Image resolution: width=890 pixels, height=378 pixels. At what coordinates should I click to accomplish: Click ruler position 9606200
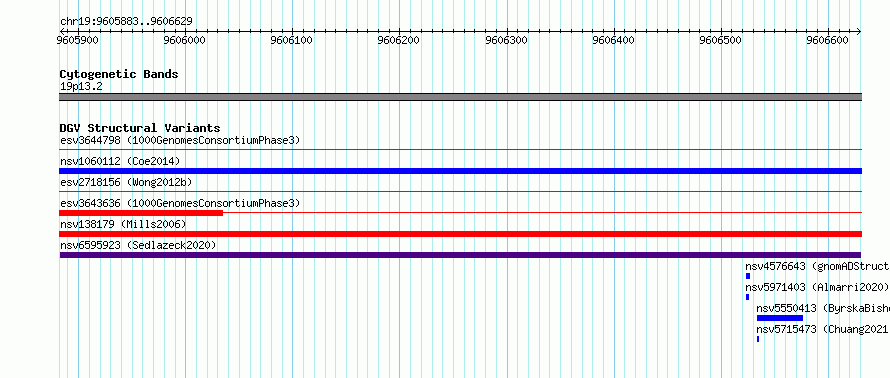coord(399,40)
